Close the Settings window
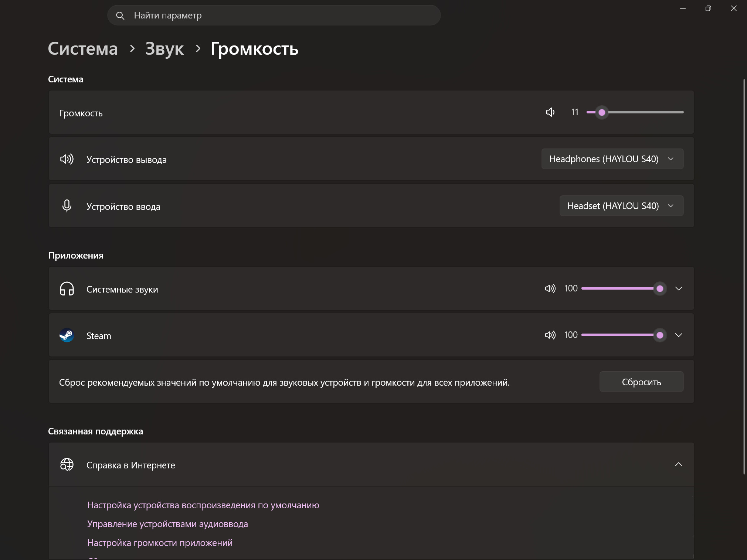Image resolution: width=747 pixels, height=560 pixels. (734, 8)
